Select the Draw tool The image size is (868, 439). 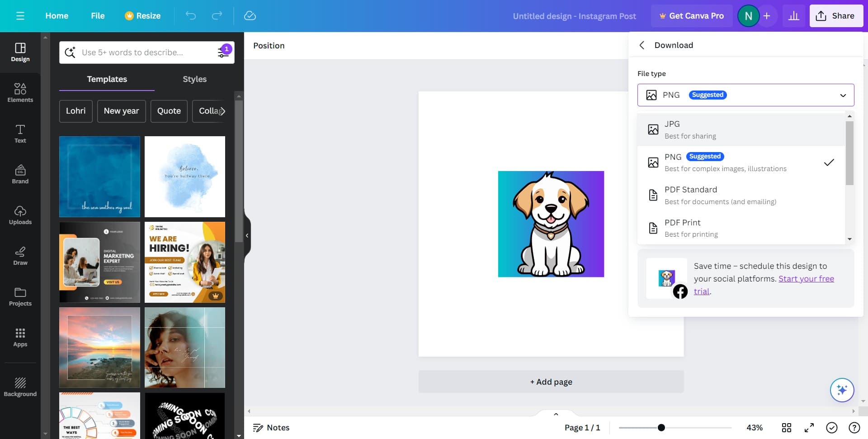(x=20, y=256)
